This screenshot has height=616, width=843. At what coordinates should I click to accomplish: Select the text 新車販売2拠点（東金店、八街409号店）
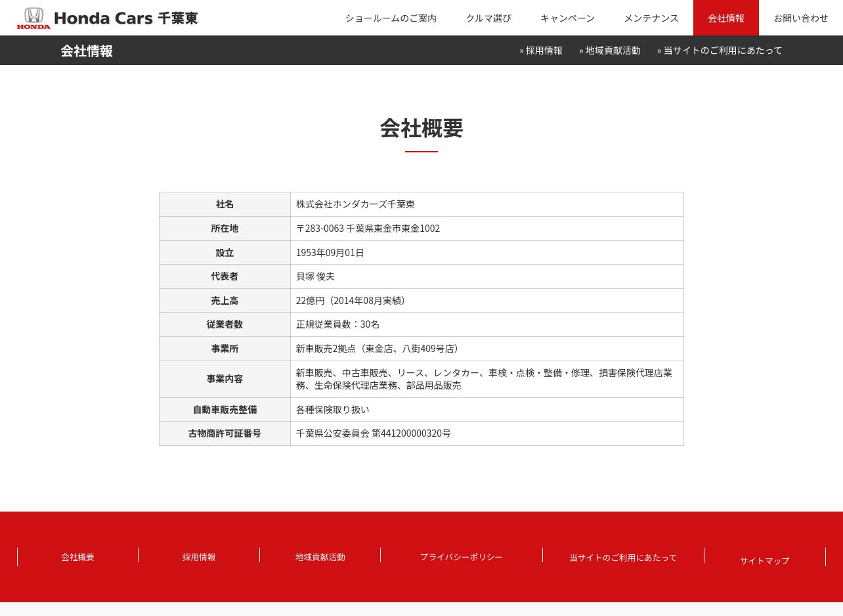(379, 349)
